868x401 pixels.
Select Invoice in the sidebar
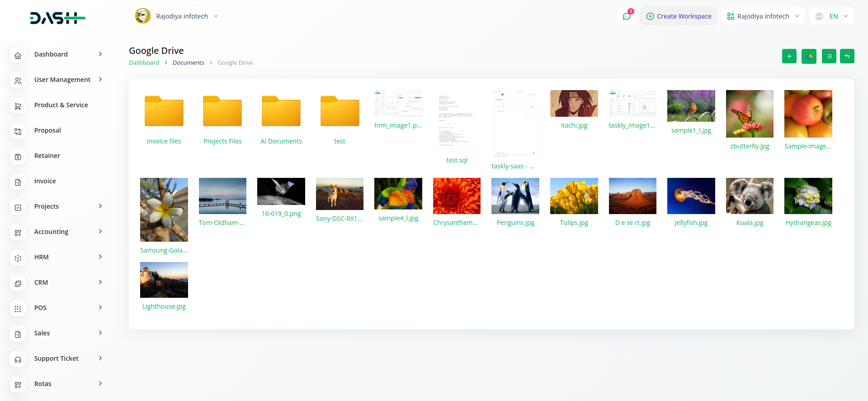tap(45, 181)
